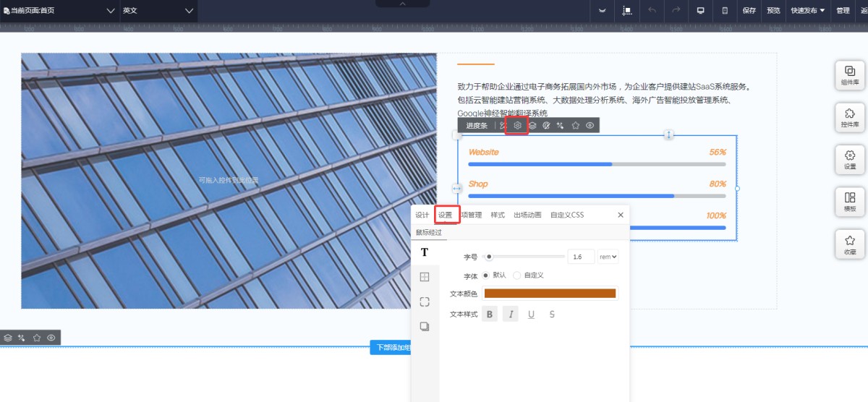Screen dimensions: 868x402
Task: Select the 自定义 custom font radio button
Action: point(517,275)
